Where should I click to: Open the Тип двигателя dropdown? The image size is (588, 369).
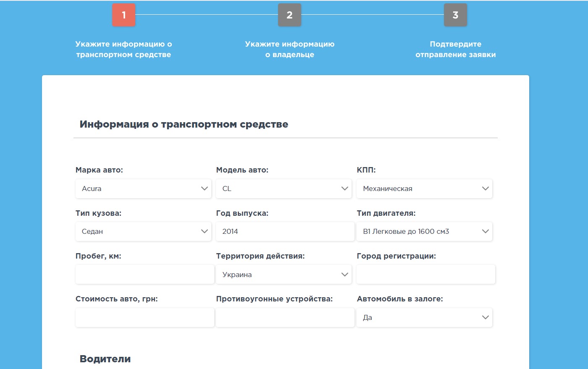point(424,231)
